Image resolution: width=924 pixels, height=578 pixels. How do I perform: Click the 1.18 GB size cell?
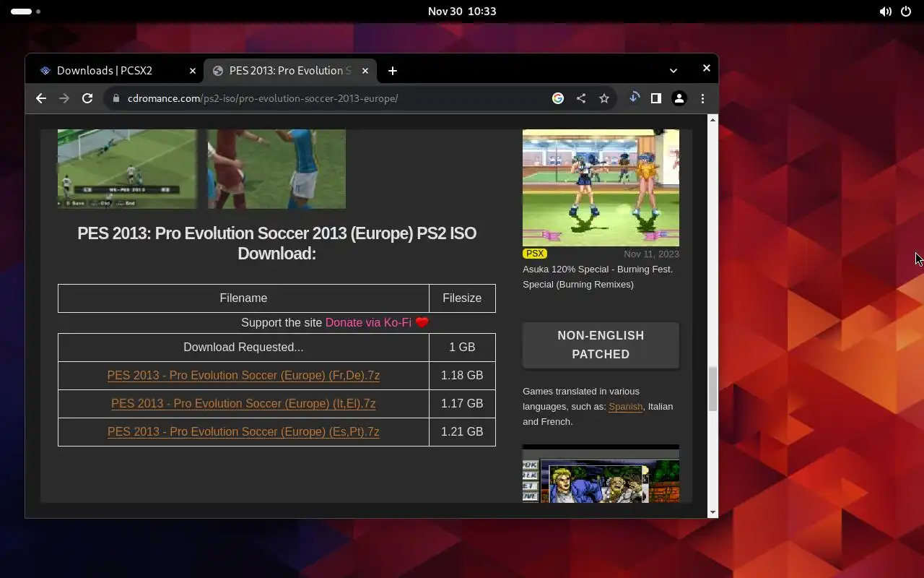462,376
